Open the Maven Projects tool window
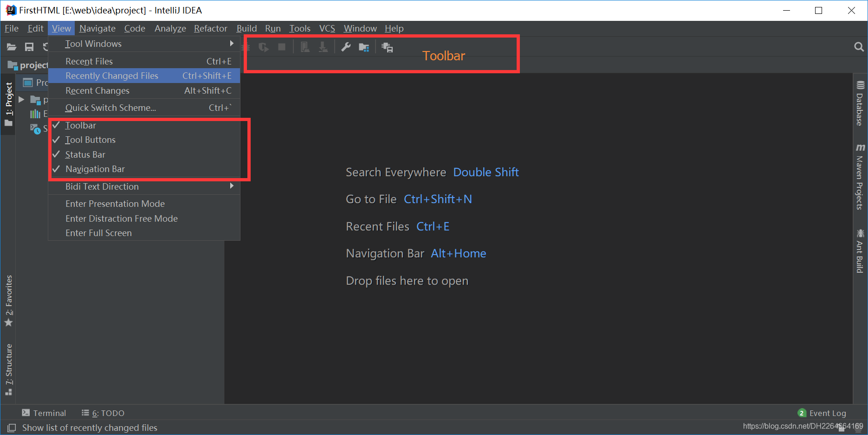The width and height of the screenshot is (868, 435). tap(860, 177)
